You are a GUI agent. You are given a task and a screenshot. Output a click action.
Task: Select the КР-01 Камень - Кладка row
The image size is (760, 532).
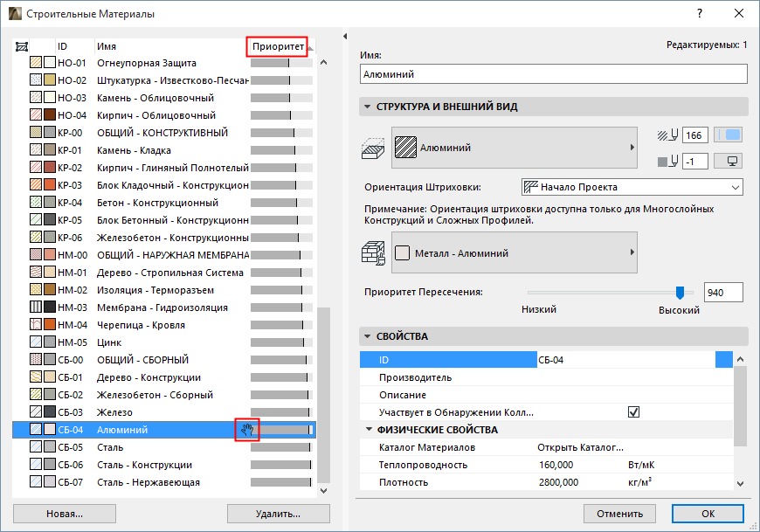(164, 149)
